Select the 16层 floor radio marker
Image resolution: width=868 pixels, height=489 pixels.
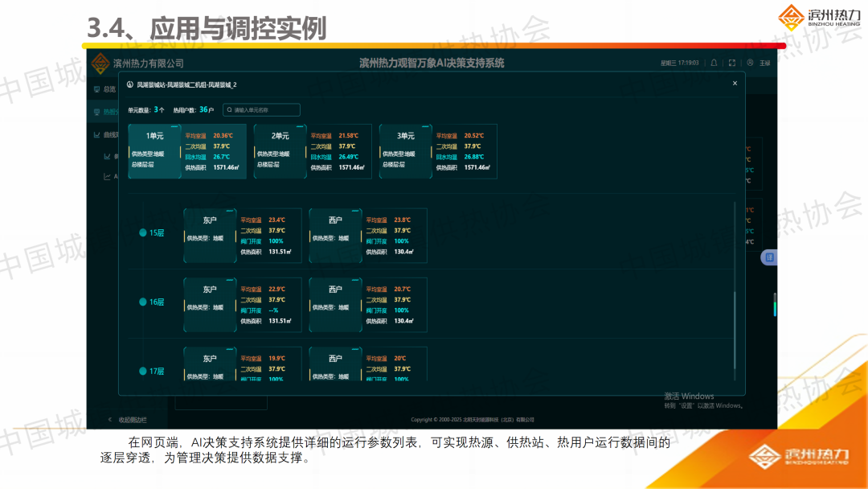143,302
